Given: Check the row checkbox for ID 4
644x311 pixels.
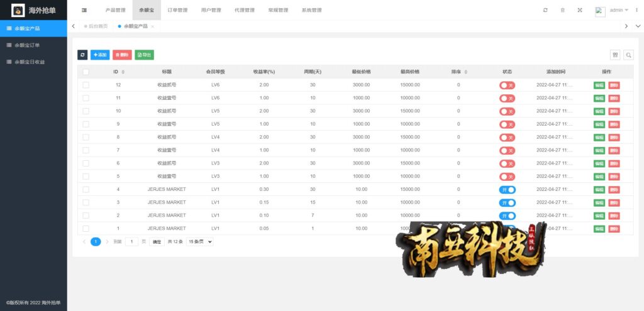Looking at the screenshot, I should (x=86, y=190).
